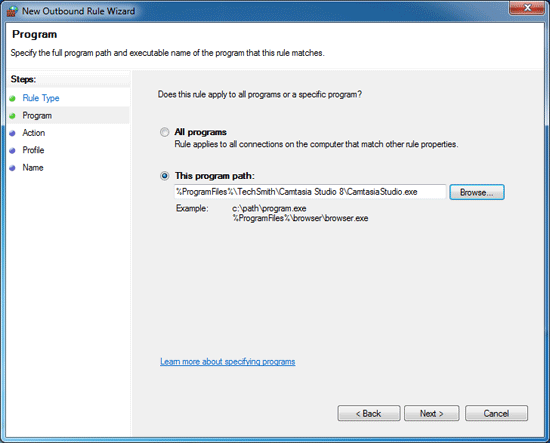Click the green bullet beside Program step
Screen dimensions: 550x443
(x=12, y=116)
